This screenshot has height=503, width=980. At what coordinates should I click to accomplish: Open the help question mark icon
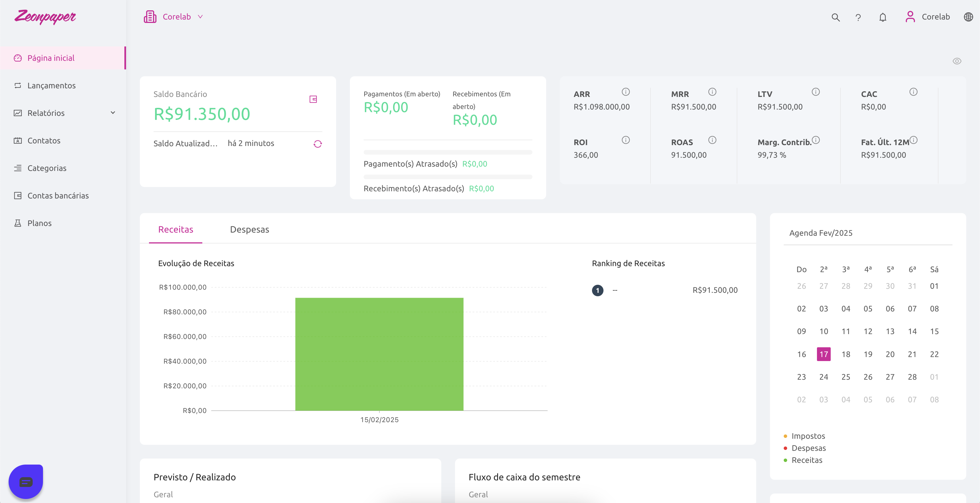point(858,17)
